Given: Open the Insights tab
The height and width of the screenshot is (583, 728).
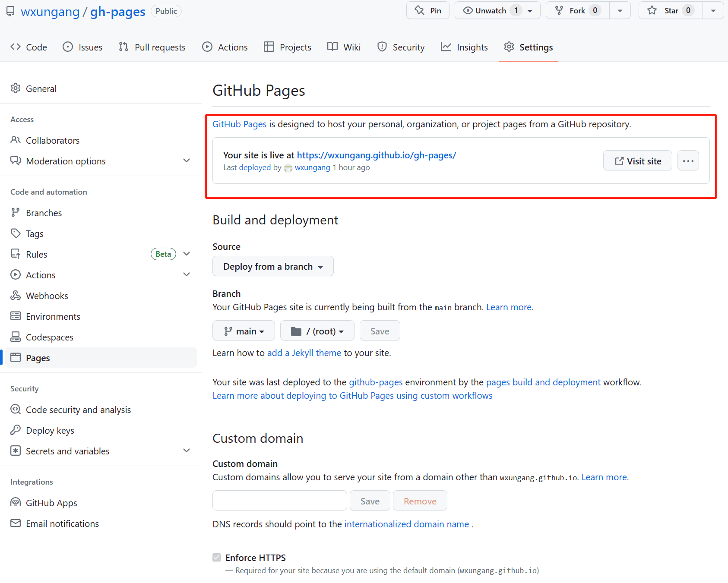Looking at the screenshot, I should 464,47.
